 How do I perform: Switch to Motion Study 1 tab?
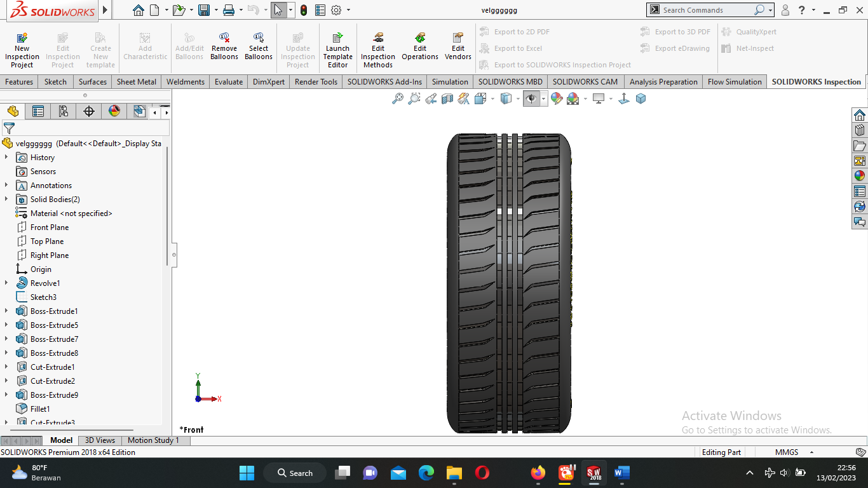[153, 440]
